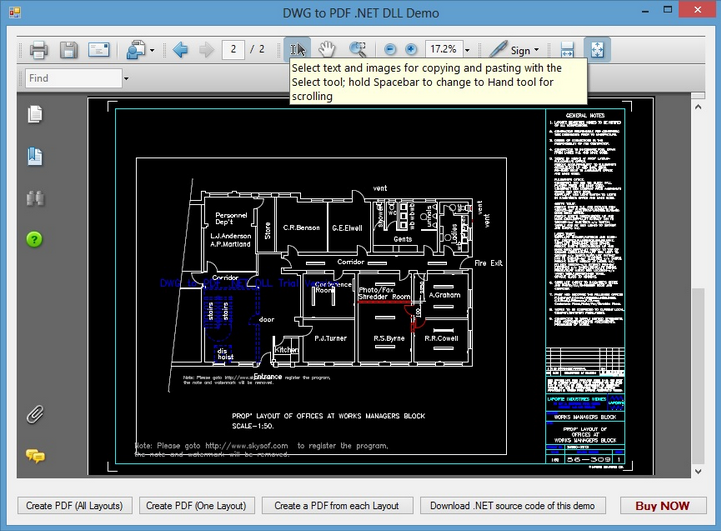Click the 'Gents' restroom label
The image size is (721, 531).
point(402,239)
